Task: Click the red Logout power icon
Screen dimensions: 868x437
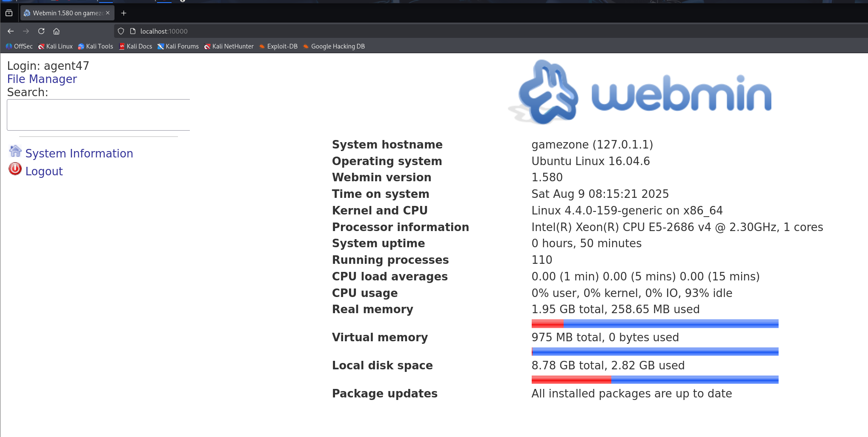Action: pyautogui.click(x=15, y=169)
